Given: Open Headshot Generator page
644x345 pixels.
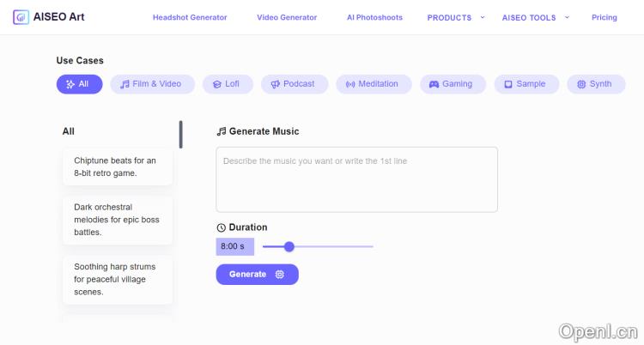Looking at the screenshot, I should coord(190,17).
